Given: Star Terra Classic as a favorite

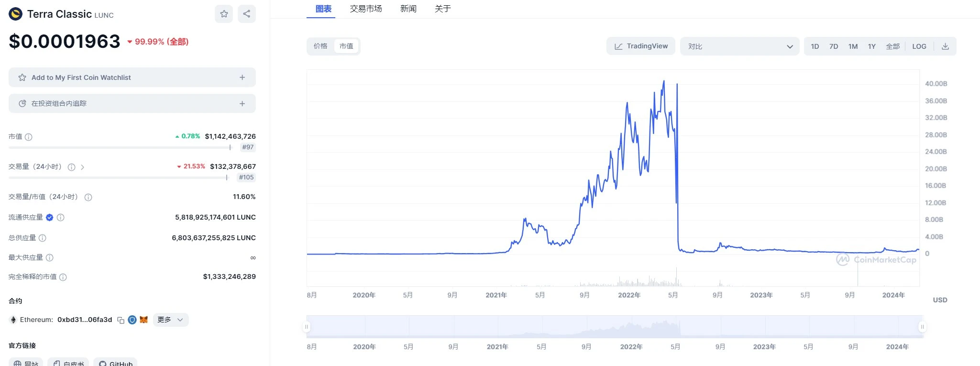Looking at the screenshot, I should (224, 14).
